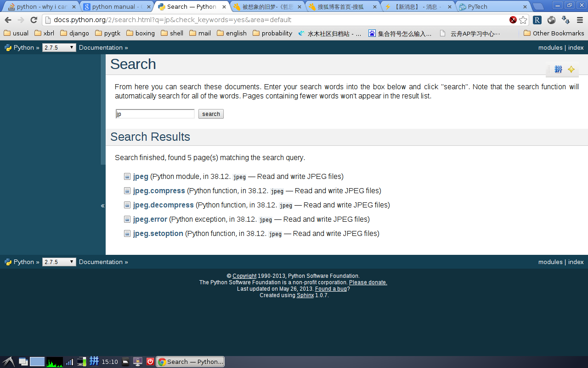Viewport: 588px width, 368px height.
Task: Click the search button
Action: (x=211, y=114)
